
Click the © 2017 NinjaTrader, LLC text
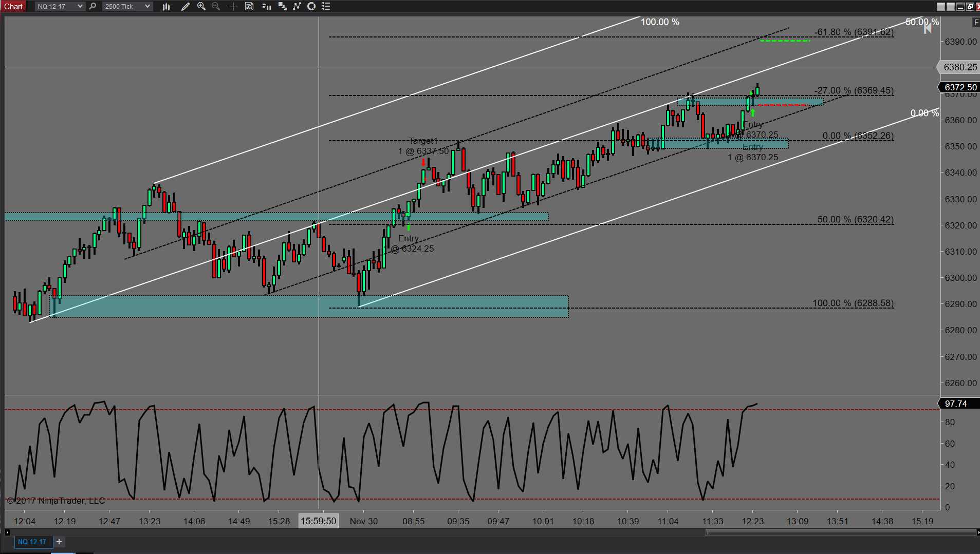coord(56,501)
